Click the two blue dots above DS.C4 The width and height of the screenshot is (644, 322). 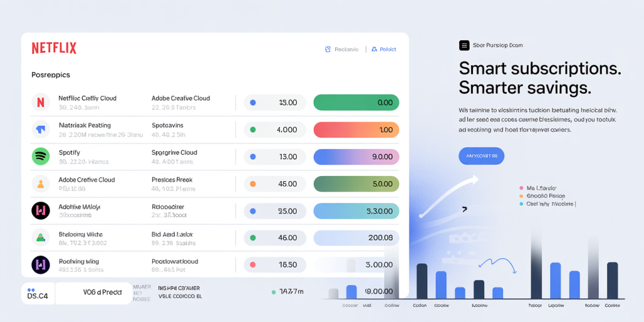pos(31,290)
